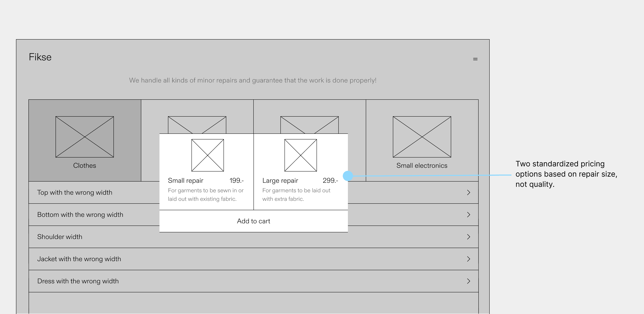Expand the Dress with the wrong width chevron
644x314 pixels.
(469, 281)
